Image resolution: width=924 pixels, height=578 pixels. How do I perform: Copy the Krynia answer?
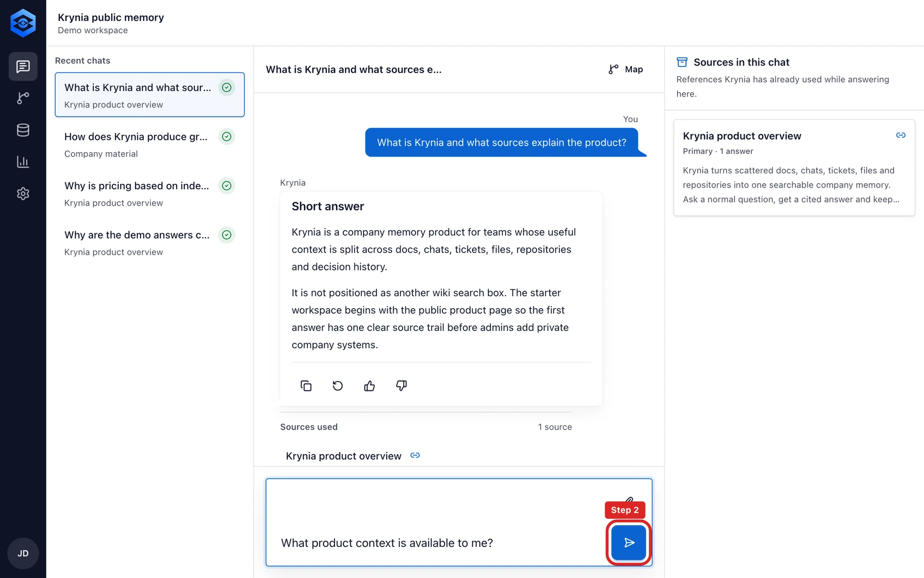[x=306, y=386]
